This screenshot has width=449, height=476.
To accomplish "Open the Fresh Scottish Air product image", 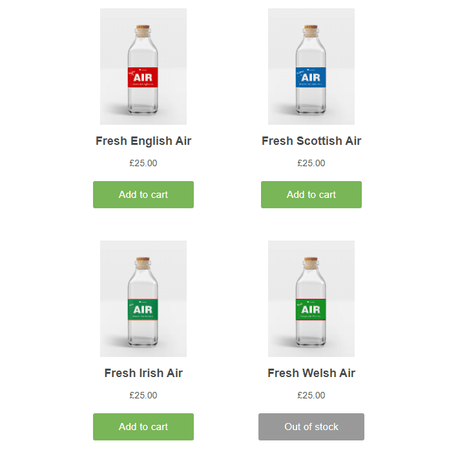I will coord(311,67).
